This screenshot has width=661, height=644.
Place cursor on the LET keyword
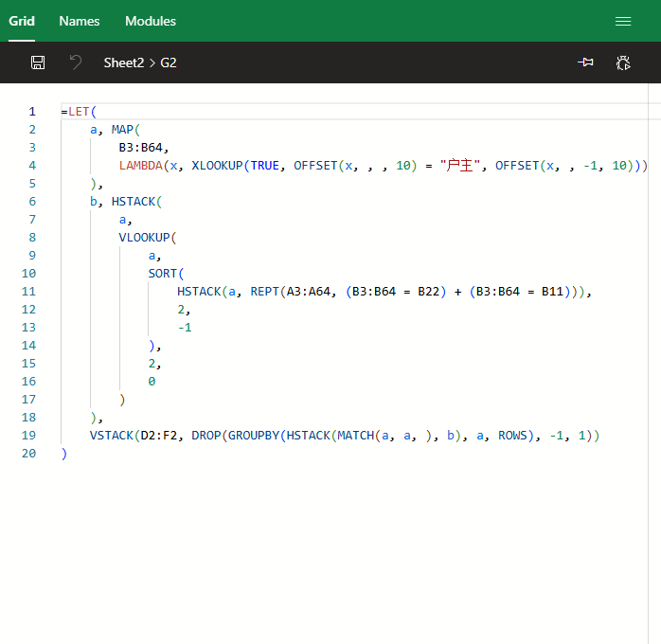(x=79, y=112)
